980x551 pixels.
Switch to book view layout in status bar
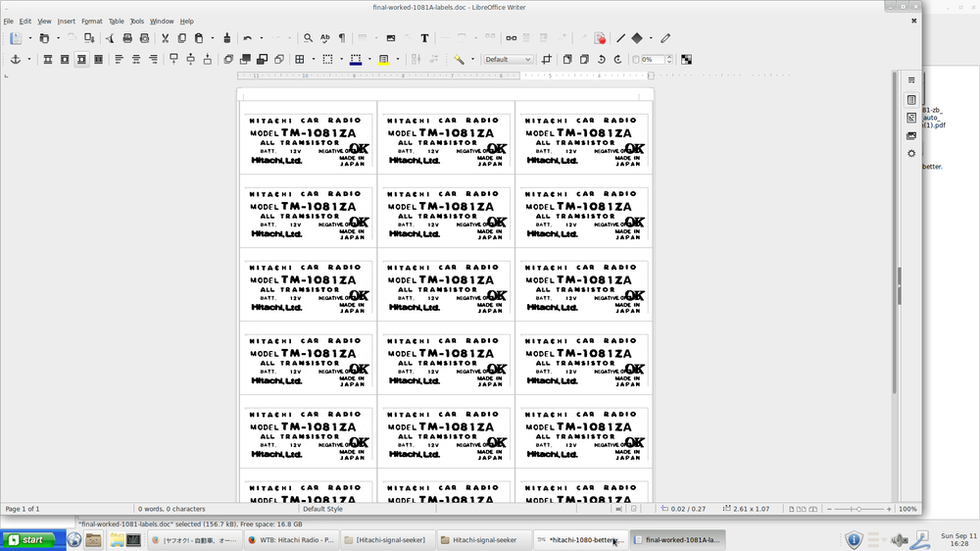pyautogui.click(x=813, y=509)
